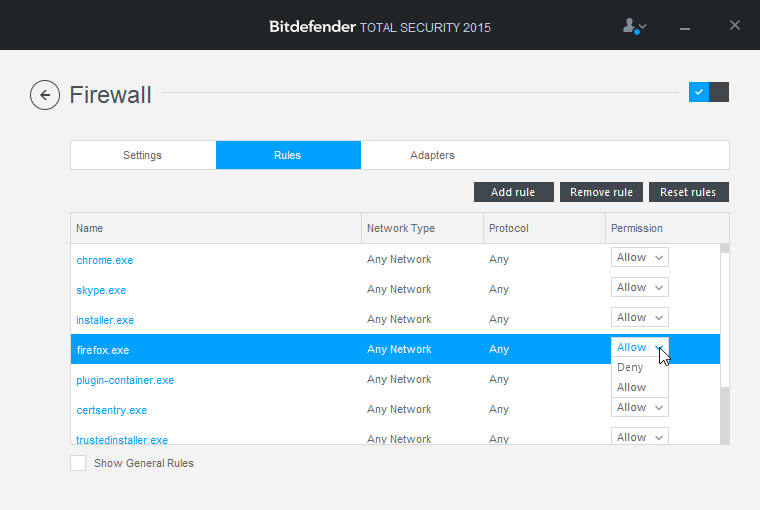Toggle the Firewall on/off switch
The width and height of the screenshot is (760, 510).
coord(709,92)
